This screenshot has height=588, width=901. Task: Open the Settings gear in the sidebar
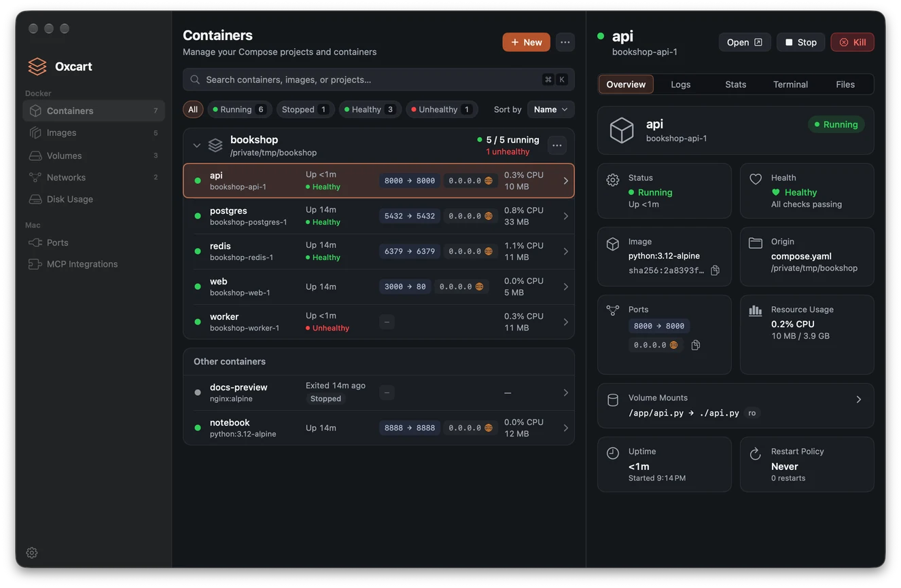pyautogui.click(x=32, y=553)
